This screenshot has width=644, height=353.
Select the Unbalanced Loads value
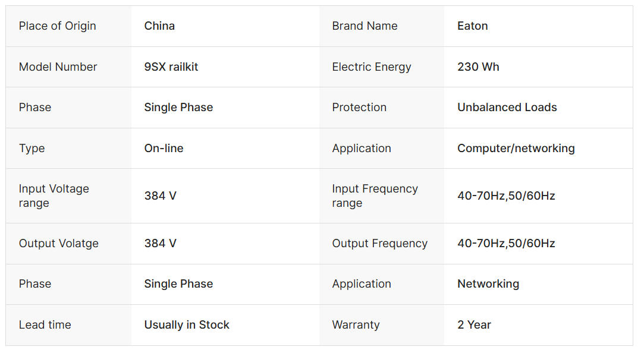507,108
